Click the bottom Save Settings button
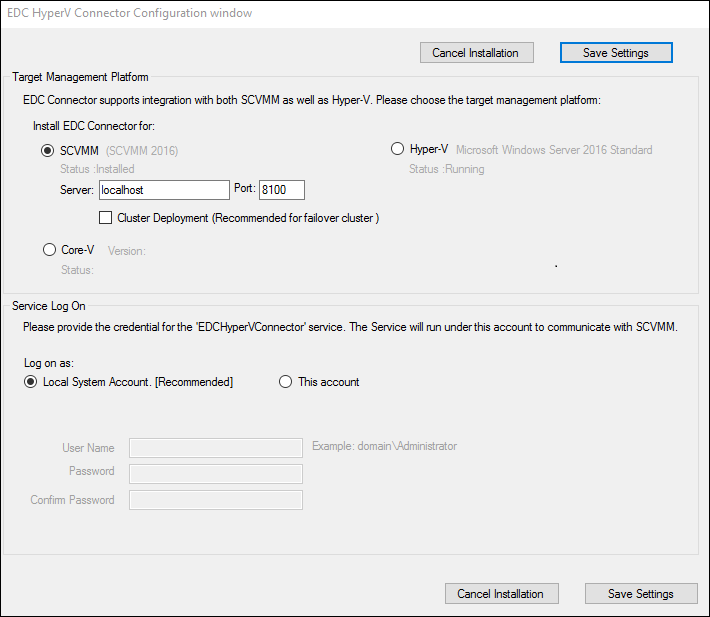Viewport: 710px width, 617px height. [x=641, y=593]
